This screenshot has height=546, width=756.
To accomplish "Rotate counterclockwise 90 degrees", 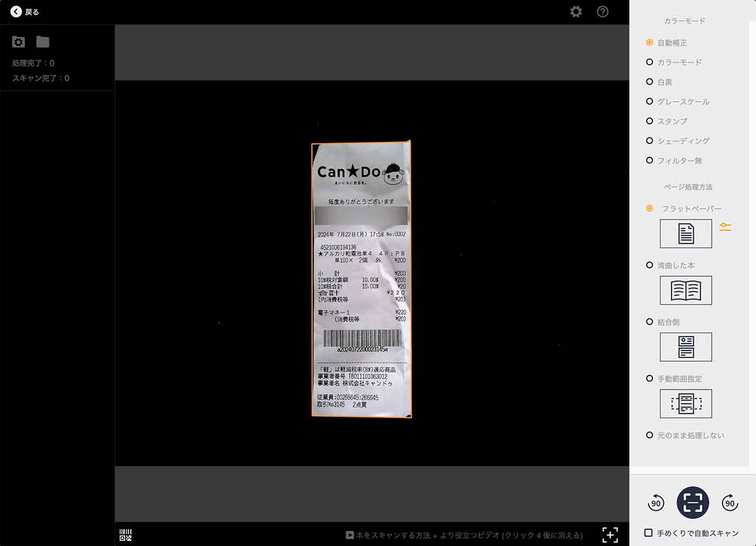I will (x=656, y=502).
